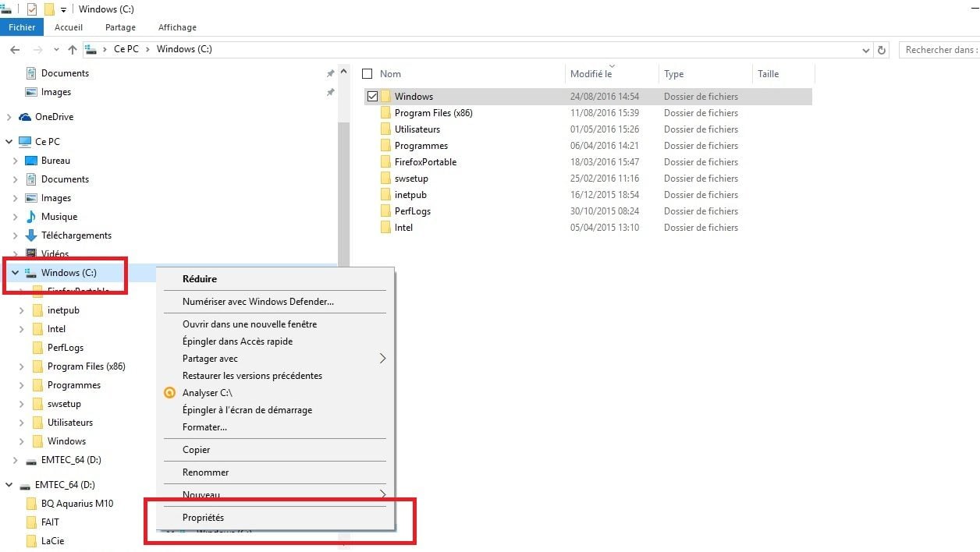
Task: Uncheck the Windows folder checkbox
Action: (372, 97)
